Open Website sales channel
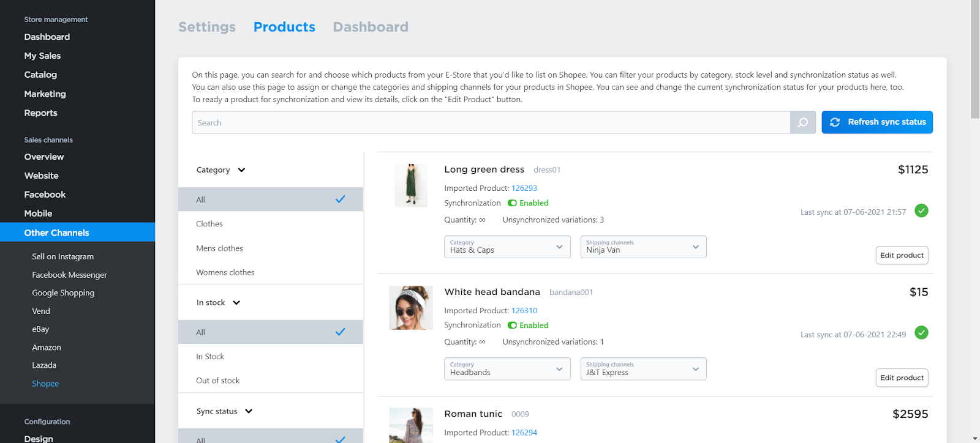 41,176
